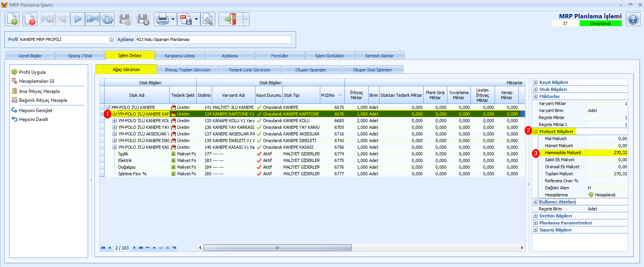644x267 pixels.
Task: Switch to the Sipariş / Stok tab
Action: [80, 56]
